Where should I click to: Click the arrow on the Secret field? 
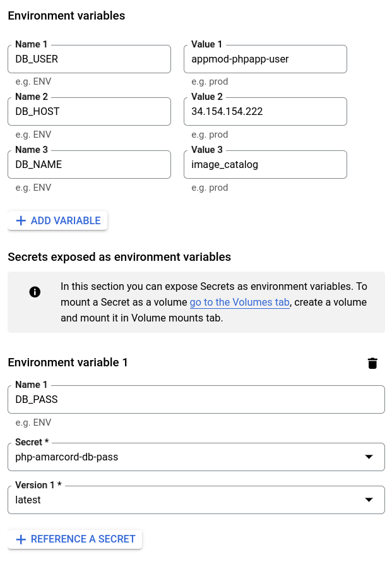pyautogui.click(x=368, y=457)
